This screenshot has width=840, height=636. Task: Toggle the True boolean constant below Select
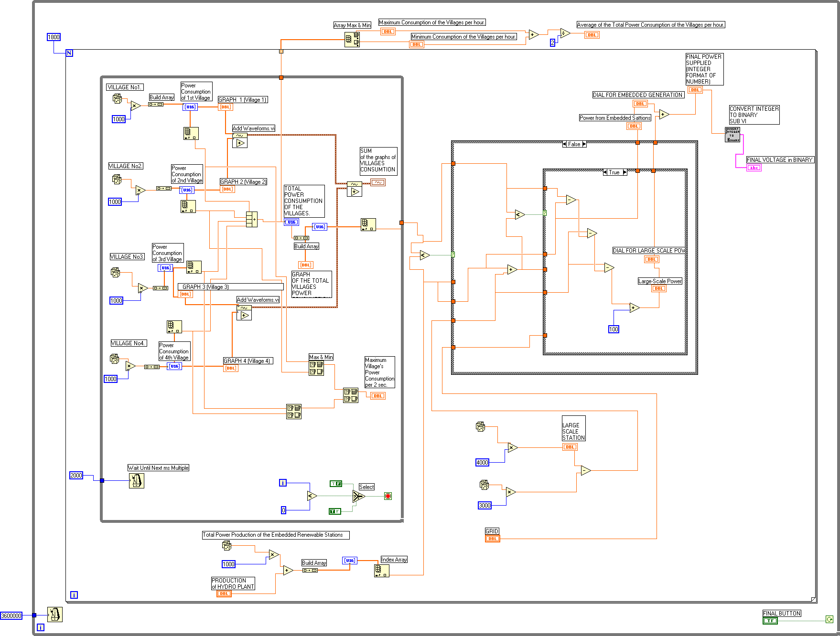click(335, 511)
